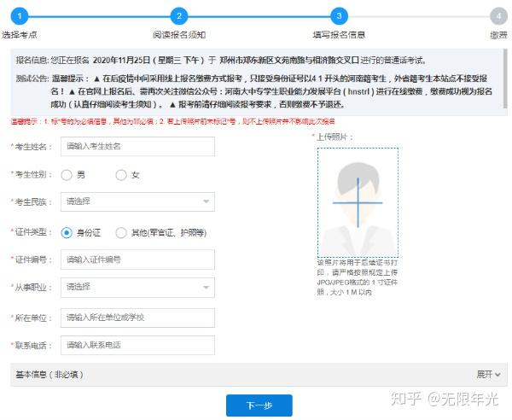Image resolution: width=512 pixels, height=420 pixels.
Task: Click the 测试公告 label
Action: pyautogui.click(x=32, y=79)
